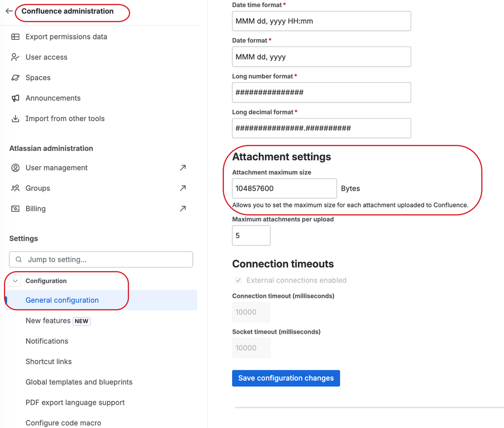The image size is (504, 428).
Task: Open external link arrow for Groups
Action: click(x=183, y=188)
